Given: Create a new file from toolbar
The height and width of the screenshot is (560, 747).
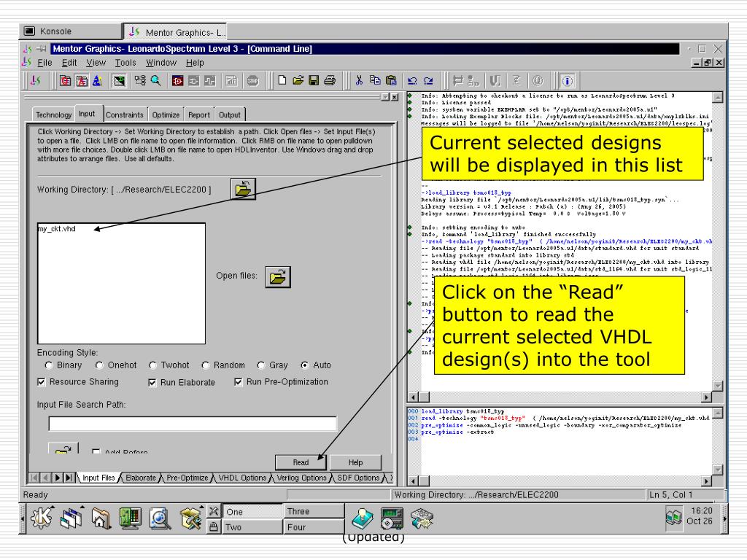Looking at the screenshot, I should (x=282, y=80).
